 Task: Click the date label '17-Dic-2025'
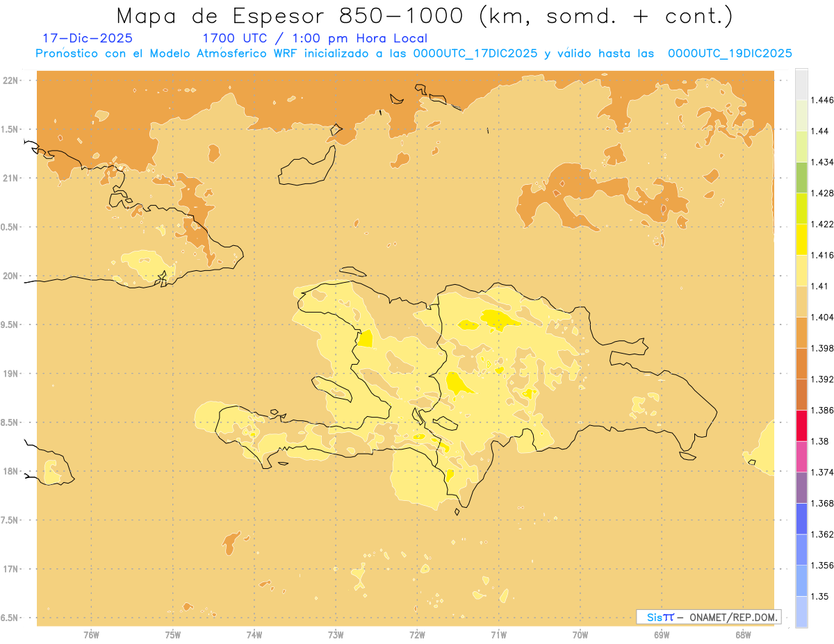pyautogui.click(x=88, y=38)
